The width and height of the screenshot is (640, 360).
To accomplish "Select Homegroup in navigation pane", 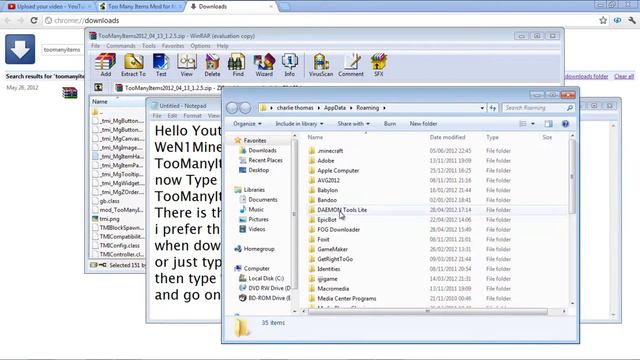I will click(x=259, y=249).
